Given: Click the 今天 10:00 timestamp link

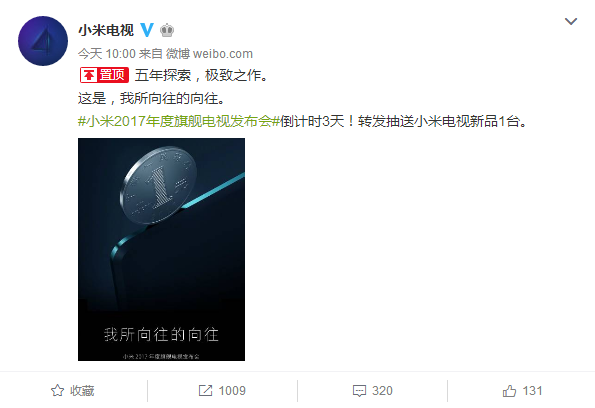Looking at the screenshot, I should pos(107,54).
